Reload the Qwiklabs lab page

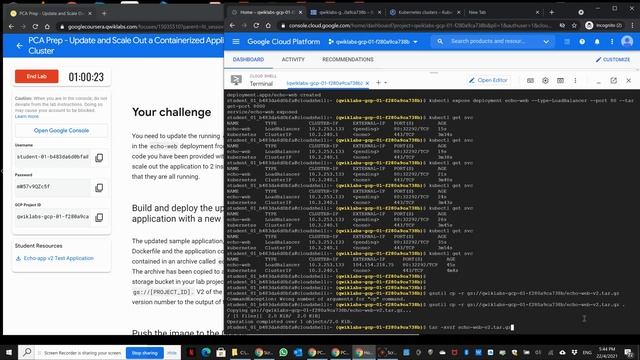(x=35, y=27)
